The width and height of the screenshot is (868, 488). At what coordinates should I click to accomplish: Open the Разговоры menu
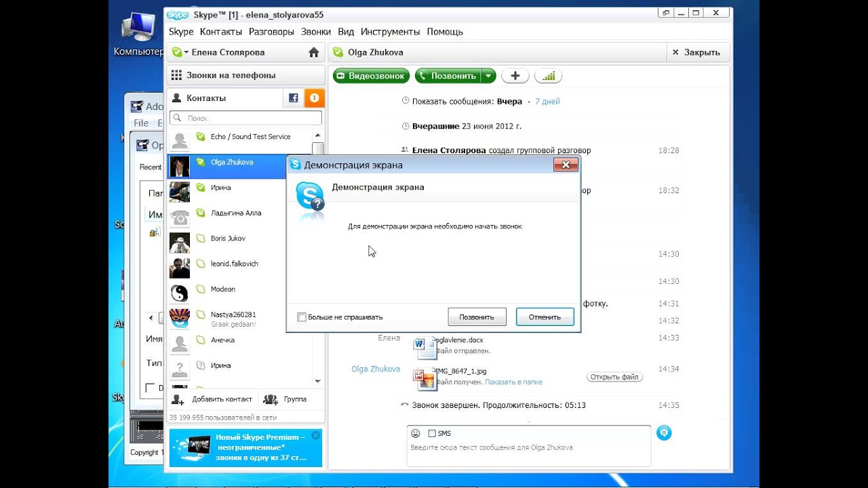tap(271, 32)
